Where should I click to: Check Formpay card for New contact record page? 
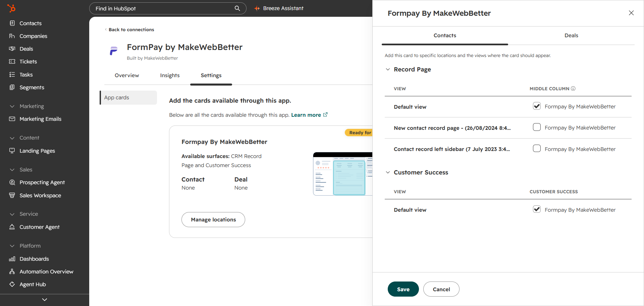click(x=537, y=127)
